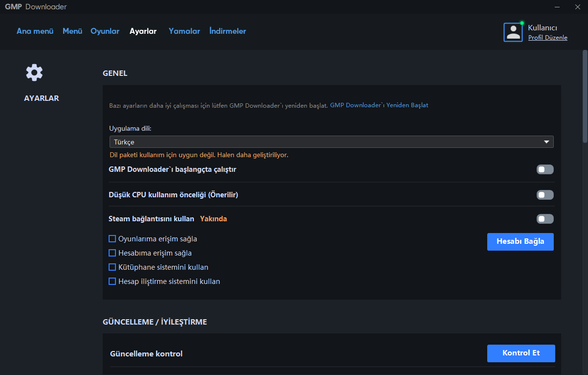This screenshot has width=588, height=375.
Task: Click the Kontrol Et button
Action: [x=521, y=353]
